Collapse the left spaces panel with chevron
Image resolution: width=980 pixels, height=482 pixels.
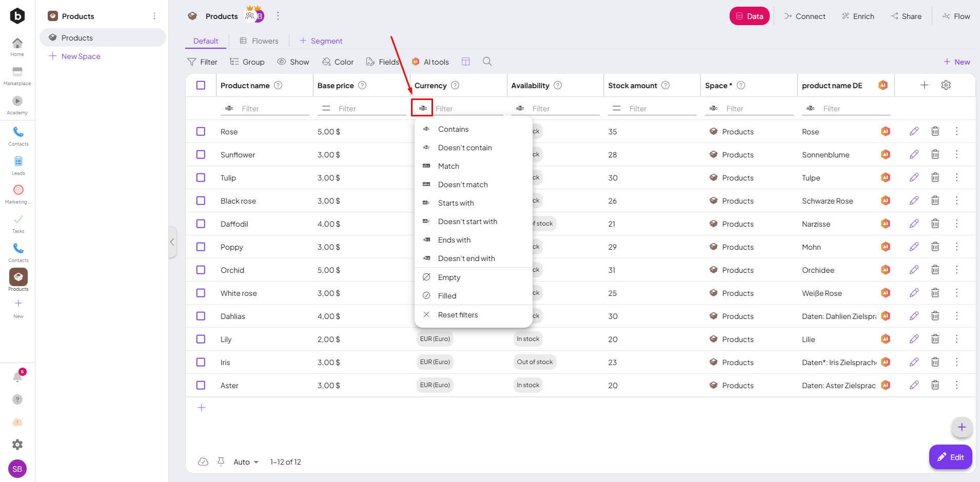172,242
